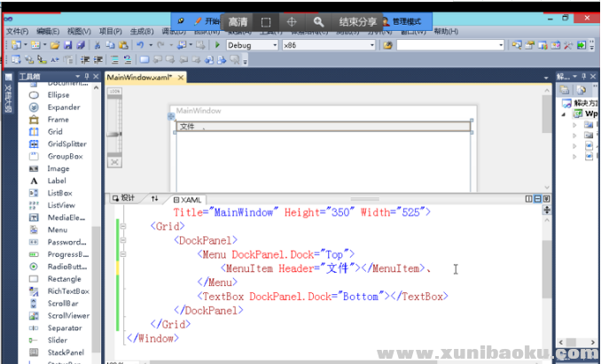Switch to the XAML tab

[188, 199]
